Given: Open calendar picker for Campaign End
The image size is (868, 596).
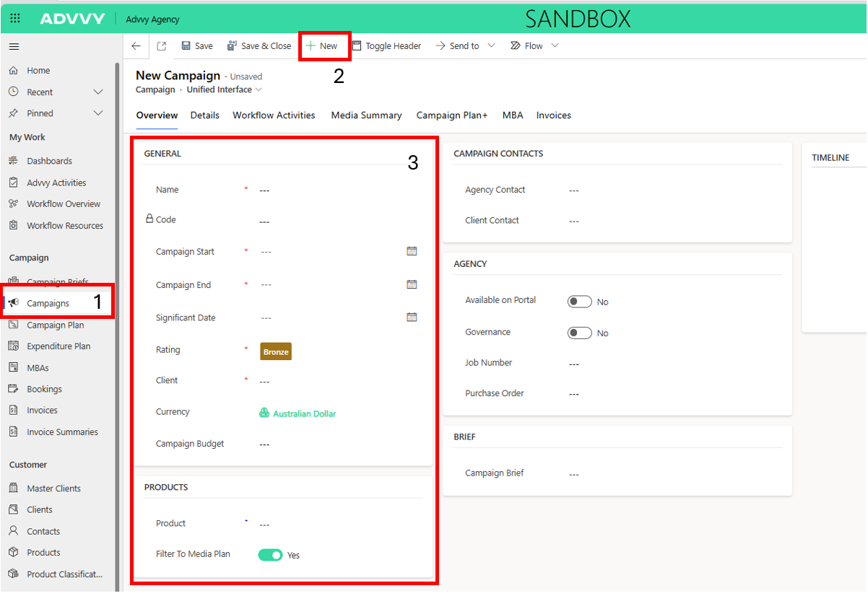Looking at the screenshot, I should 412,284.
